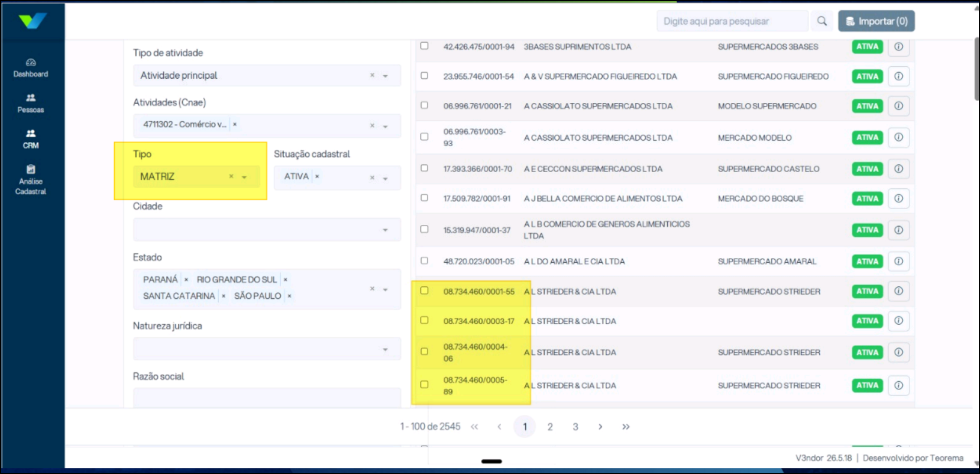Select checkbox for A & V SUPERMERCADO FIGUEIREDO
This screenshot has height=474, width=980.
coord(424,76)
